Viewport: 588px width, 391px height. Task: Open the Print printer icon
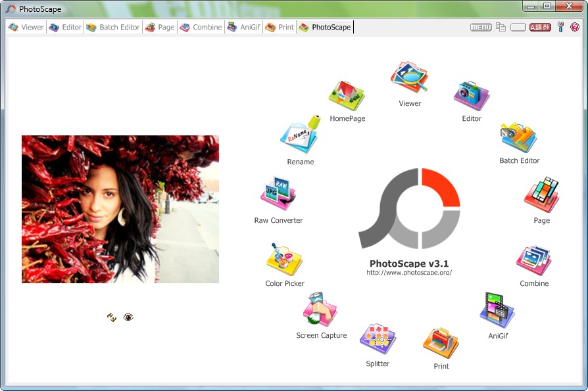(441, 342)
